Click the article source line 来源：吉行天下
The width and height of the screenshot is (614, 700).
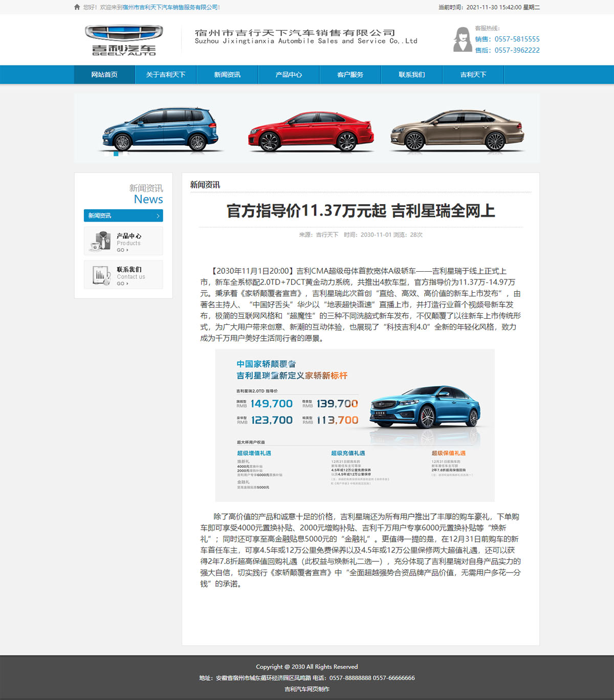(319, 235)
